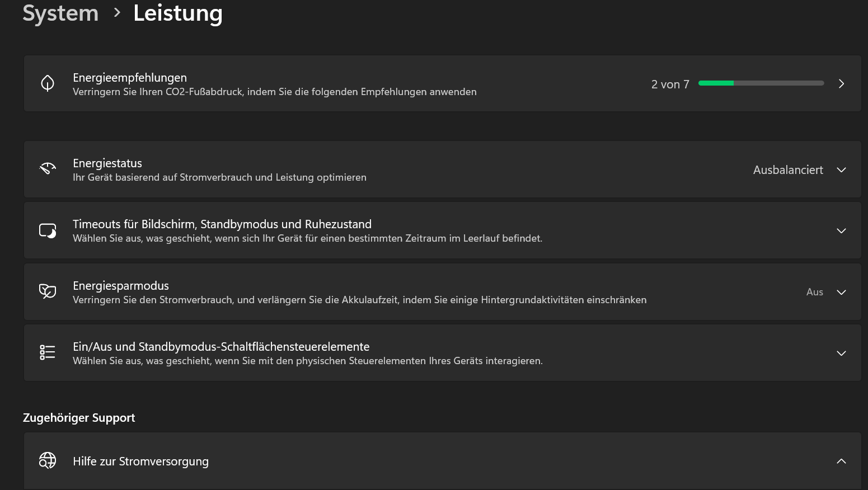Click the Energieempfehlungen leaf icon

[48, 83]
